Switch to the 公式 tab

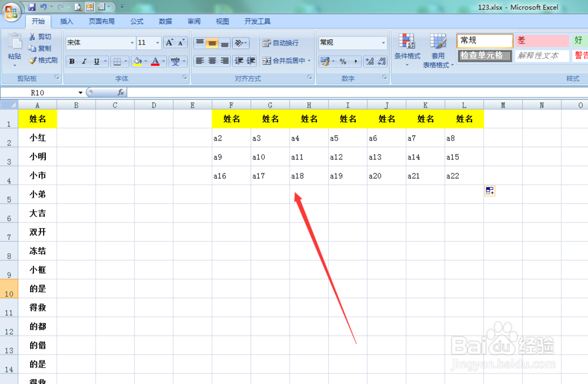[x=137, y=21]
